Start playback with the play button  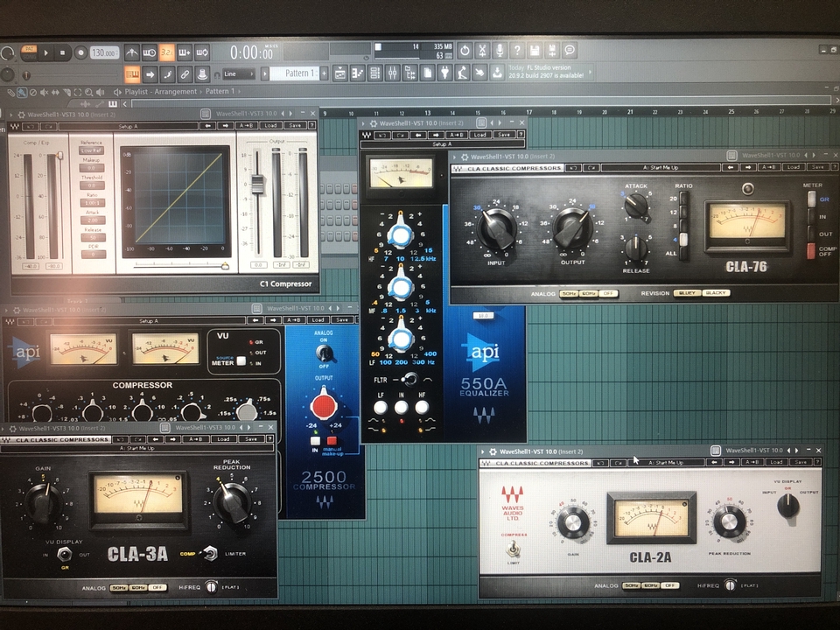tap(46, 52)
